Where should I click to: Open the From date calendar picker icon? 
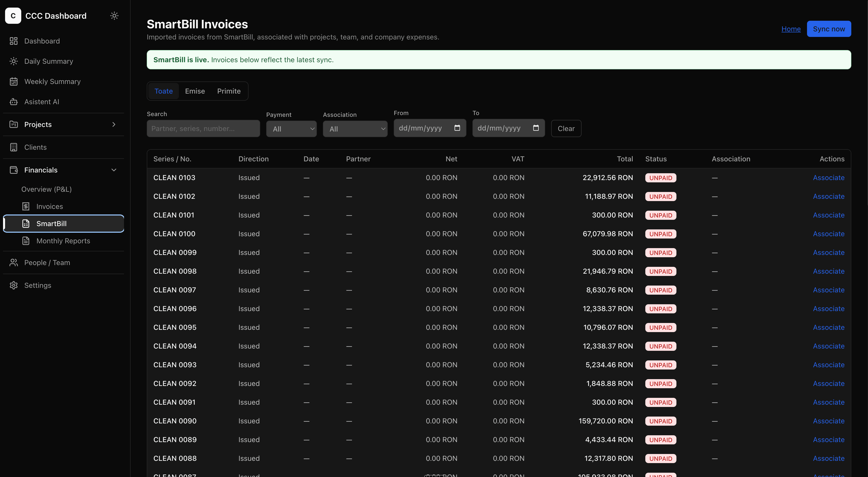457,128
